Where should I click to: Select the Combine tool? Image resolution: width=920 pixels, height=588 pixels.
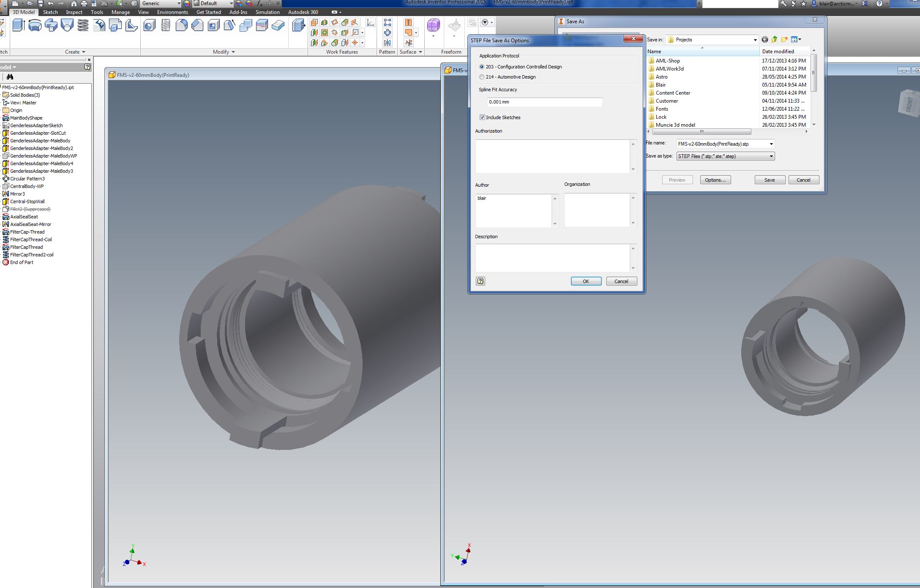tap(246, 25)
